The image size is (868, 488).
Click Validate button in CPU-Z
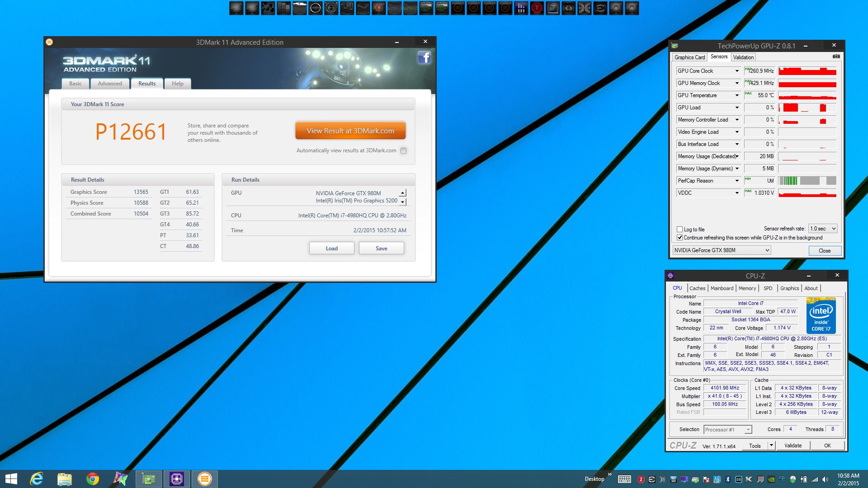pyautogui.click(x=793, y=446)
